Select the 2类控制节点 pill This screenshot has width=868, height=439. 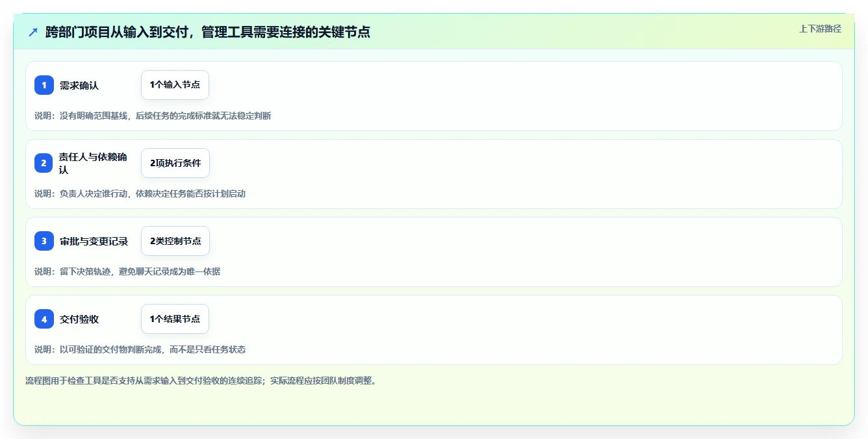click(175, 241)
